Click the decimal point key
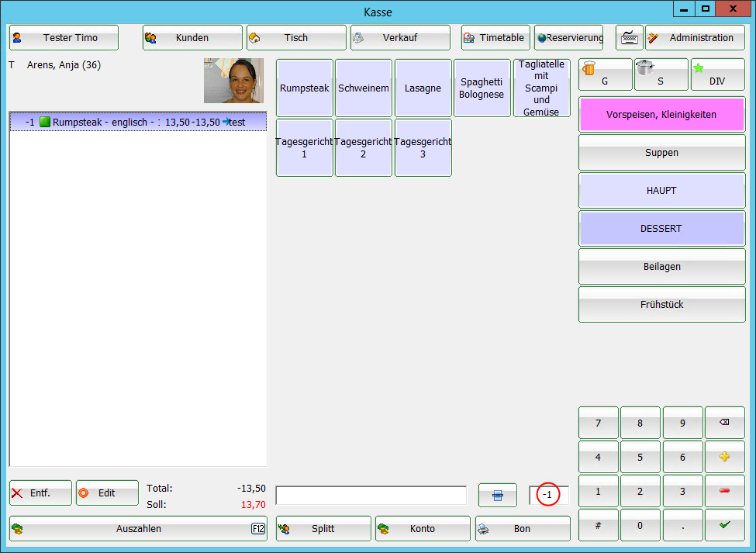Image resolution: width=756 pixels, height=553 pixels. click(682, 525)
